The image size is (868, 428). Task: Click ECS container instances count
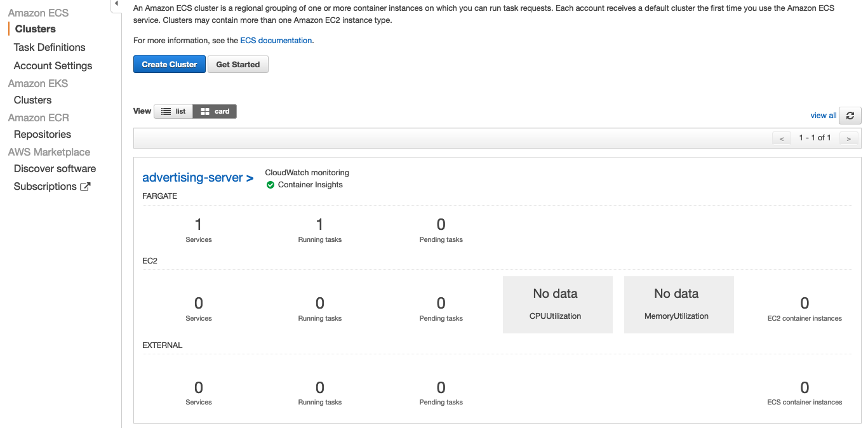[805, 387]
